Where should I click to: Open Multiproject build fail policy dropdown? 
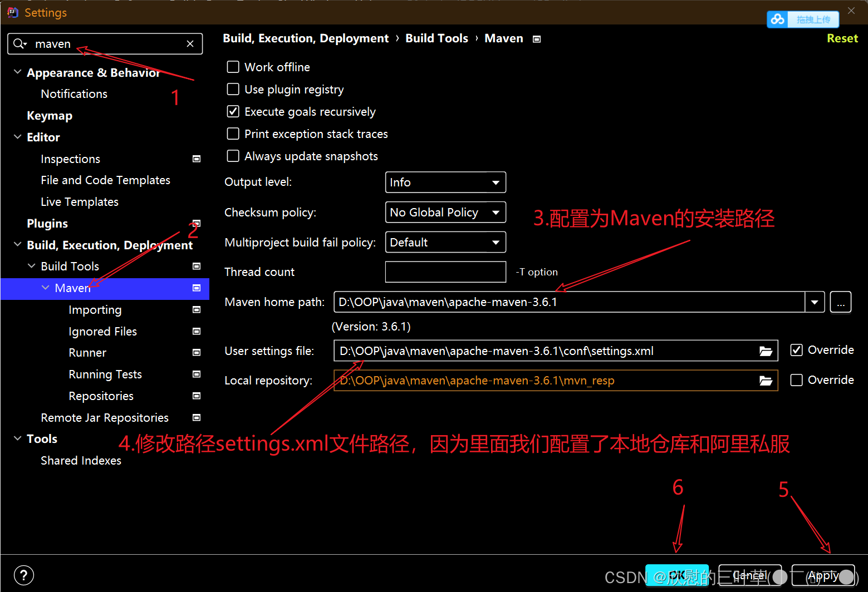click(445, 243)
